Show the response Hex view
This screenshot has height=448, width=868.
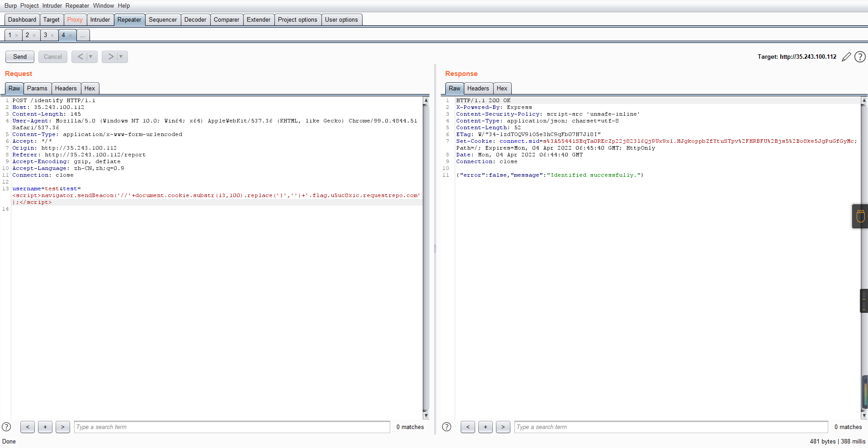point(502,88)
